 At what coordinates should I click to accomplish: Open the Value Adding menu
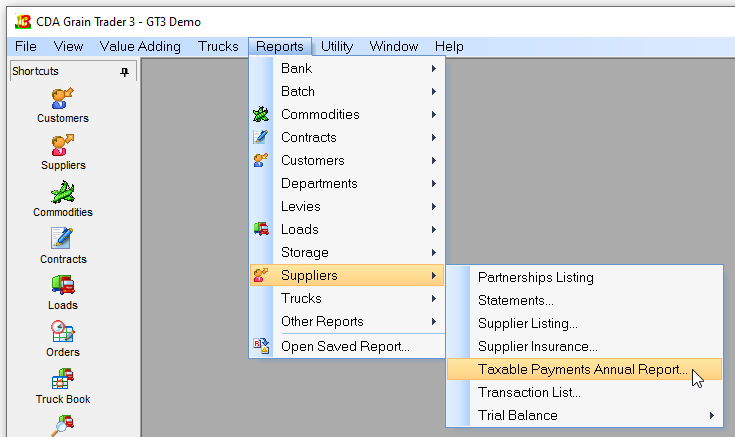pyautogui.click(x=140, y=46)
